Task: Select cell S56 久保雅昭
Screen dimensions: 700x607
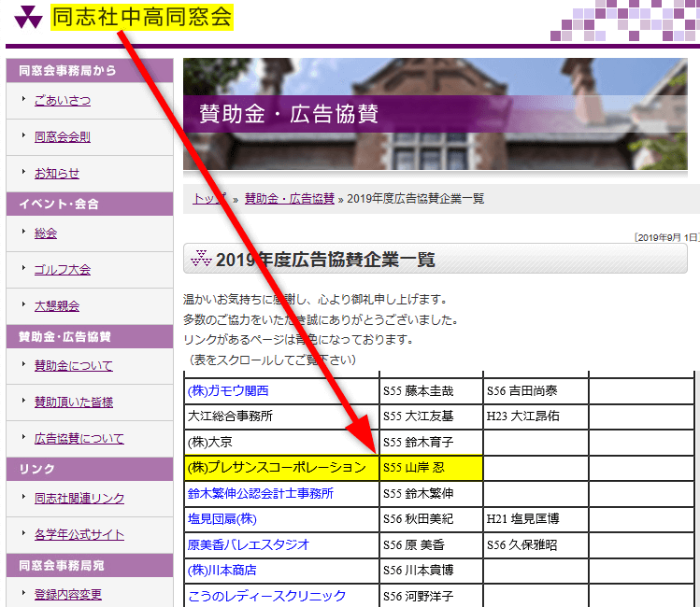Action: 536,545
